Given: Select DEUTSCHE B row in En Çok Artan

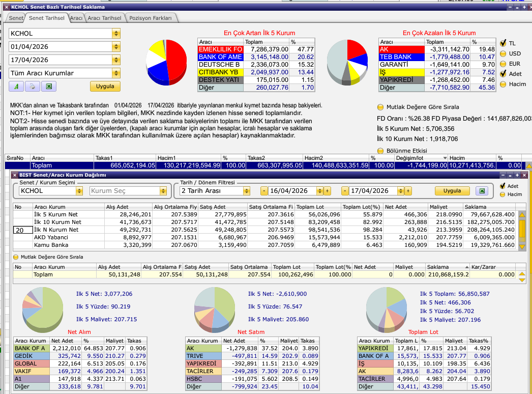Looking at the screenshot, I should (256, 65).
